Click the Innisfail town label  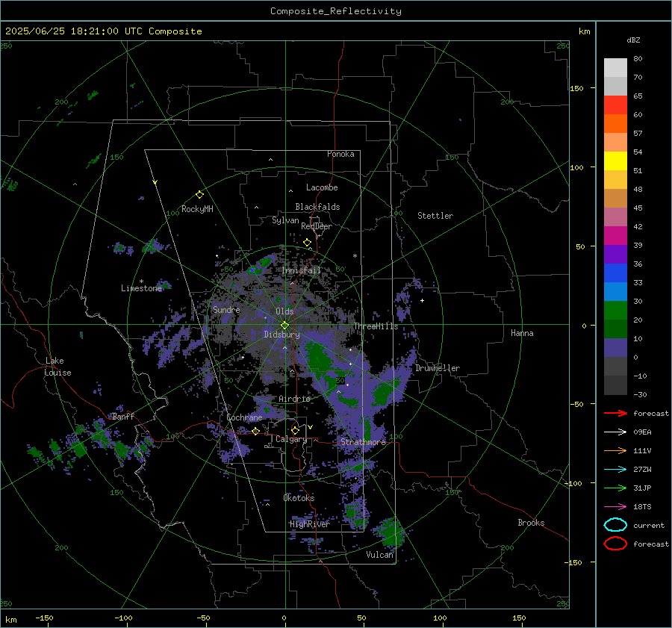301,270
